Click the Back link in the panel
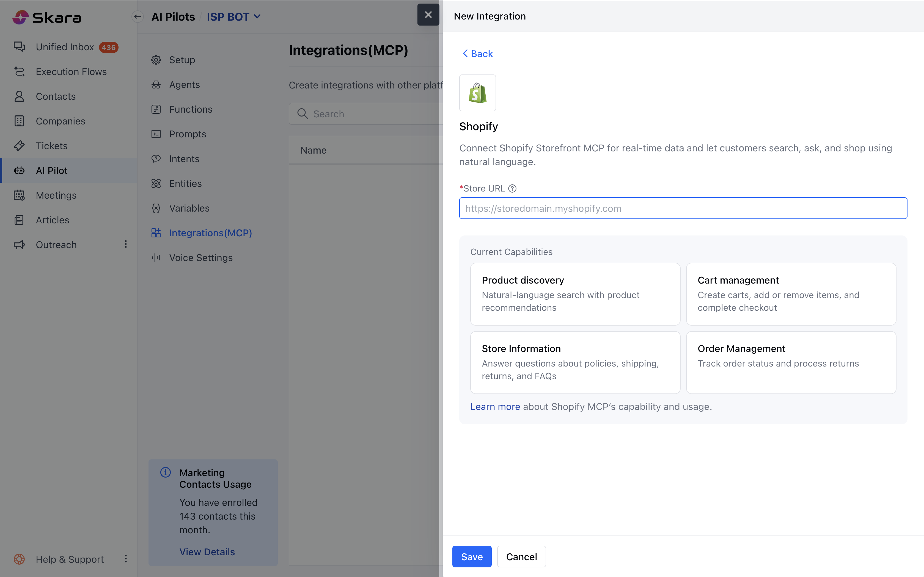924x577 pixels. coord(478,54)
